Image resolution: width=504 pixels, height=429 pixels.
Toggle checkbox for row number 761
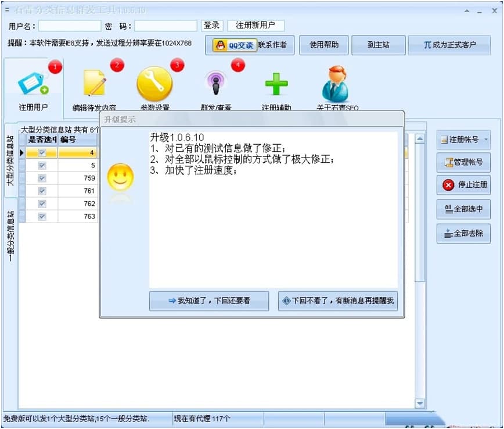[x=42, y=191]
